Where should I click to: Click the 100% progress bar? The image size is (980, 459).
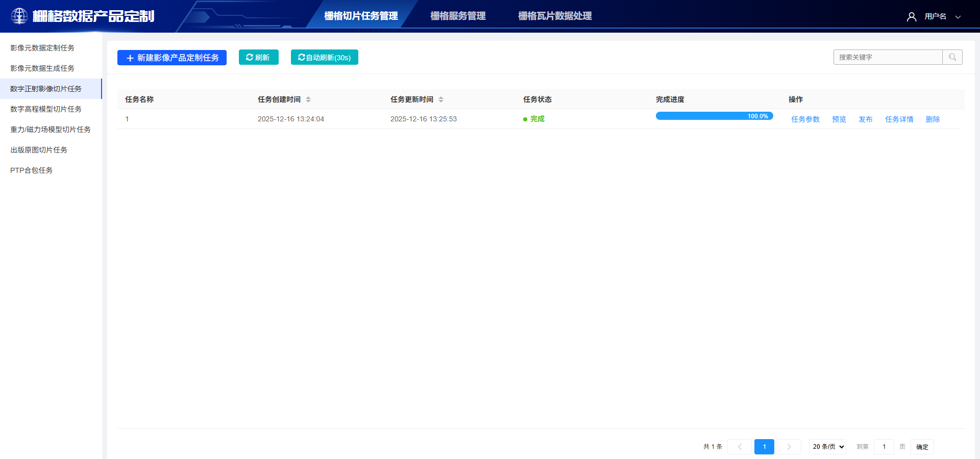(x=714, y=116)
